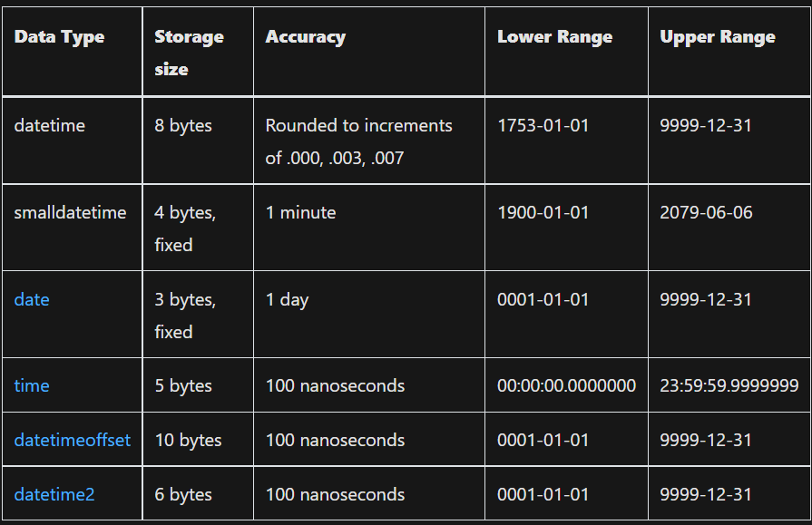The width and height of the screenshot is (812, 525).
Task: Click the Data Type column header
Action: 60,37
